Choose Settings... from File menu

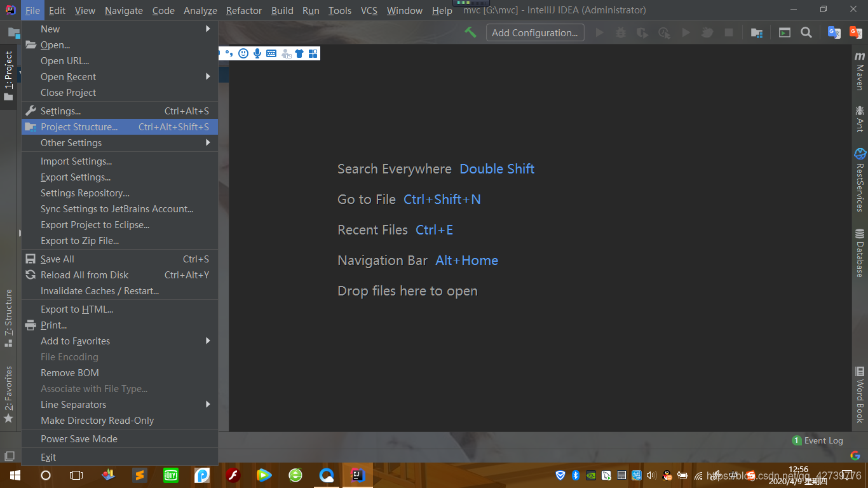[x=119, y=111]
